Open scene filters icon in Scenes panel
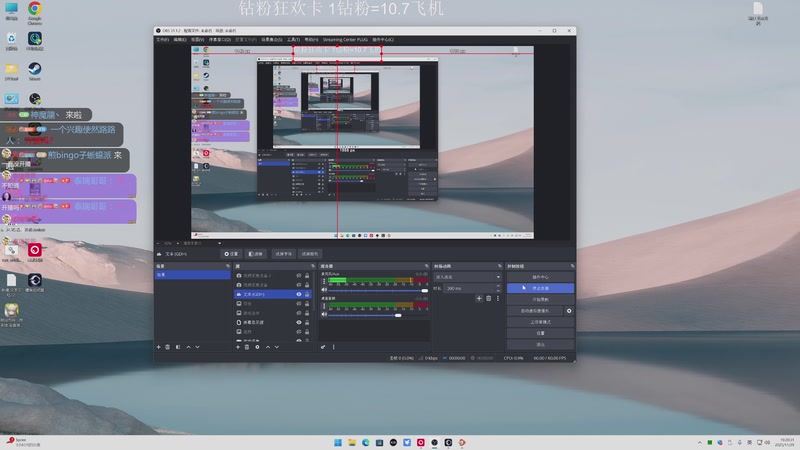Image resolution: width=800 pixels, height=450 pixels. [178, 347]
